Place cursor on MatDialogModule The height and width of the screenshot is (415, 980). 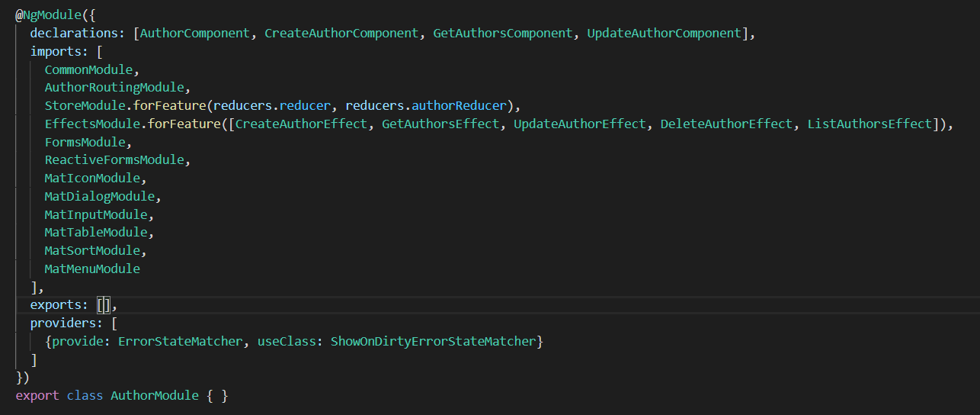pyautogui.click(x=100, y=196)
